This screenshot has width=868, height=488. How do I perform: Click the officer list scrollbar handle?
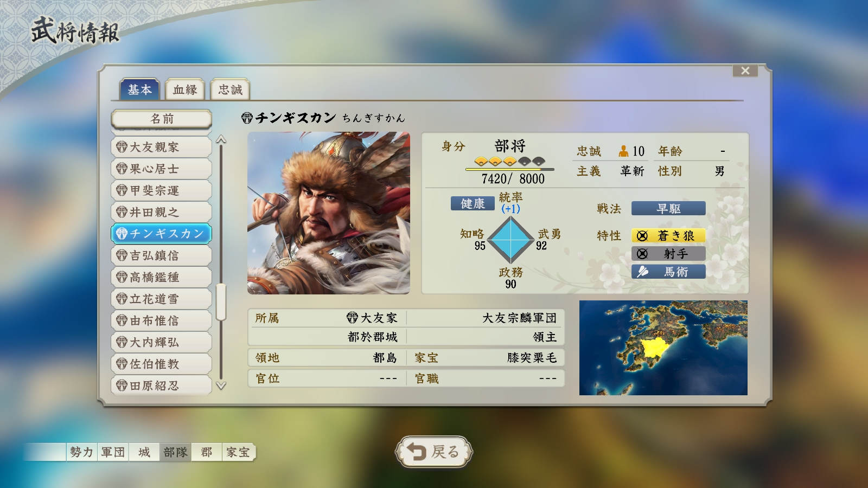pos(221,302)
